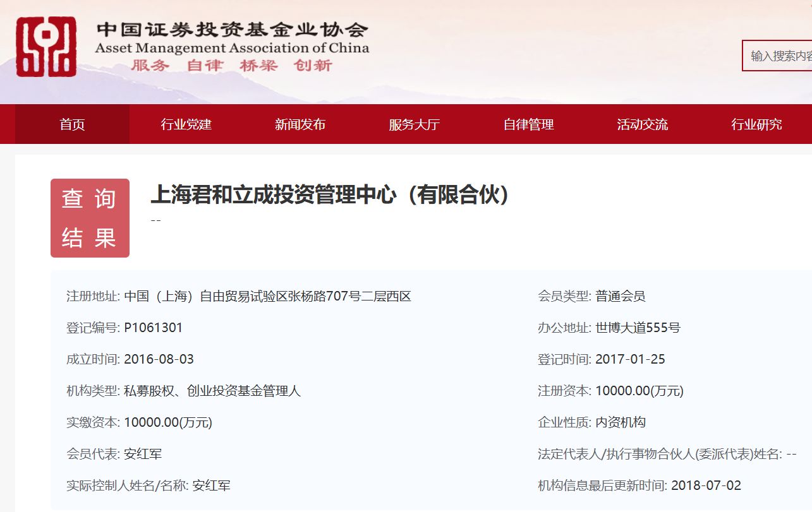
Task: Click the 注册资本 value 10000.00(万元)
Action: 639,391
